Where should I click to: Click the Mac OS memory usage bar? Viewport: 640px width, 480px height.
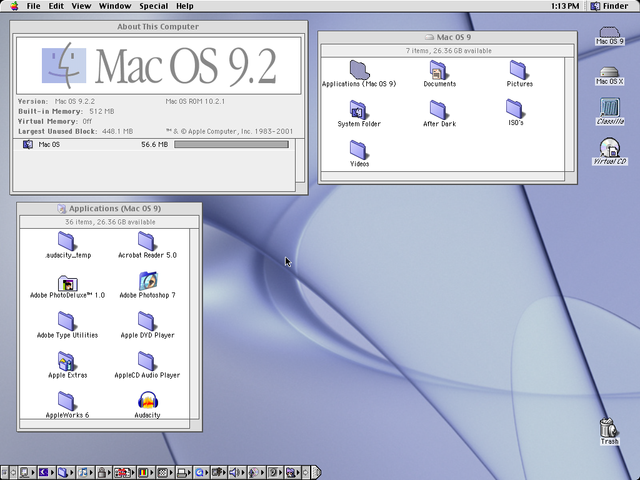coord(231,144)
